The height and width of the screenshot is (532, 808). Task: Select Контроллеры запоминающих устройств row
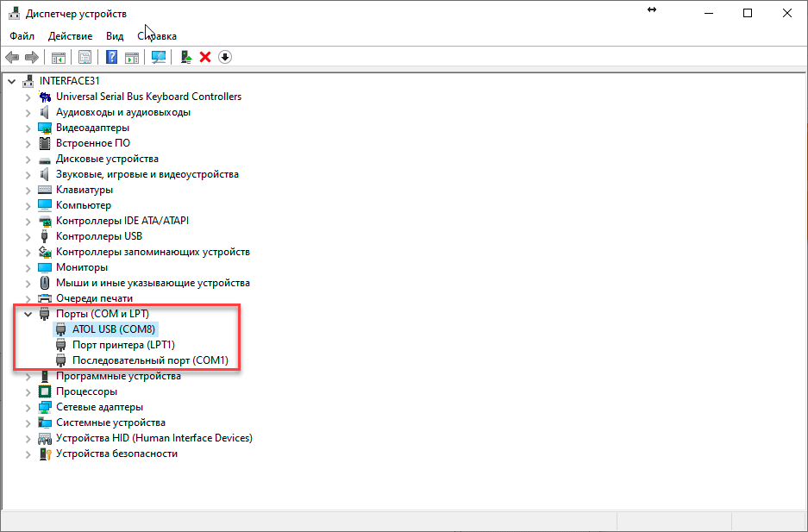pyautogui.click(x=153, y=252)
